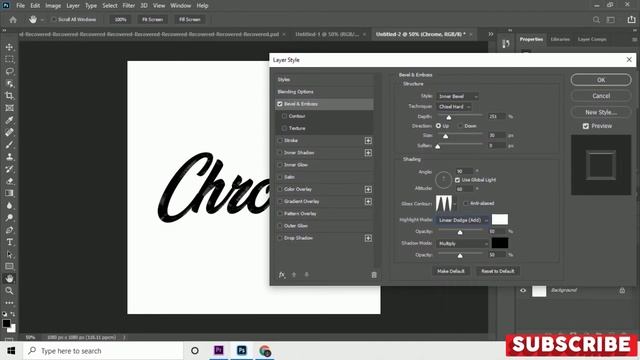Screen dimensions: 640x360
Task: Open Shadow Mode dropdown showing Multiply
Action: click(463, 244)
